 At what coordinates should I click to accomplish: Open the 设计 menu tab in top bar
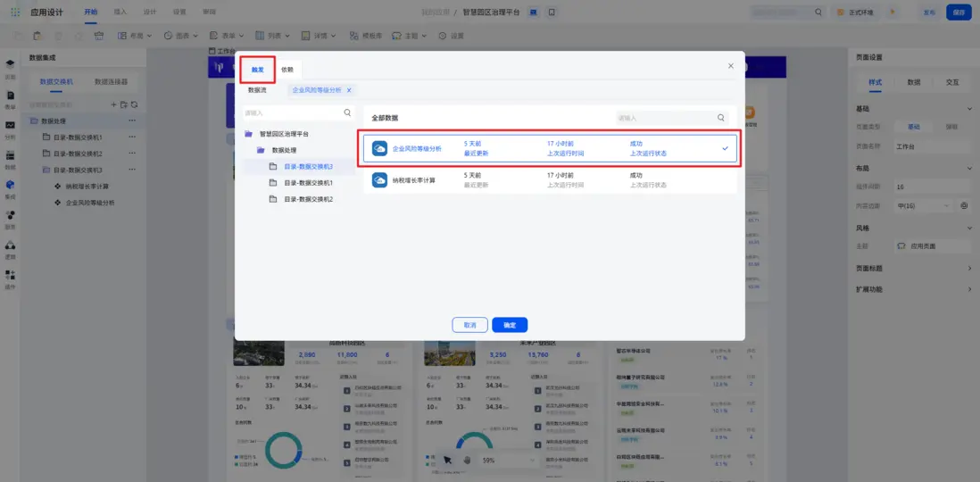pyautogui.click(x=150, y=12)
